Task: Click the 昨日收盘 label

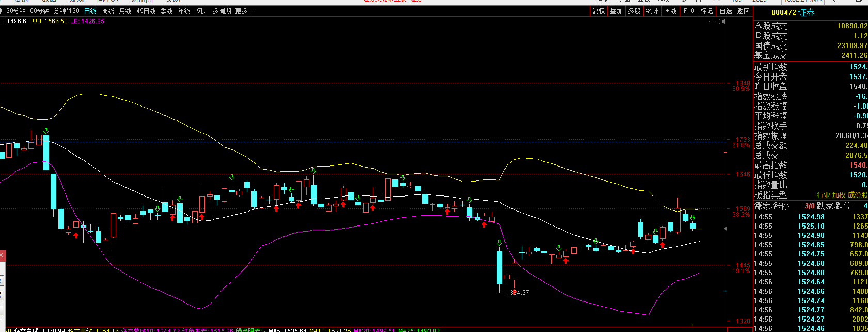Action: [770, 86]
